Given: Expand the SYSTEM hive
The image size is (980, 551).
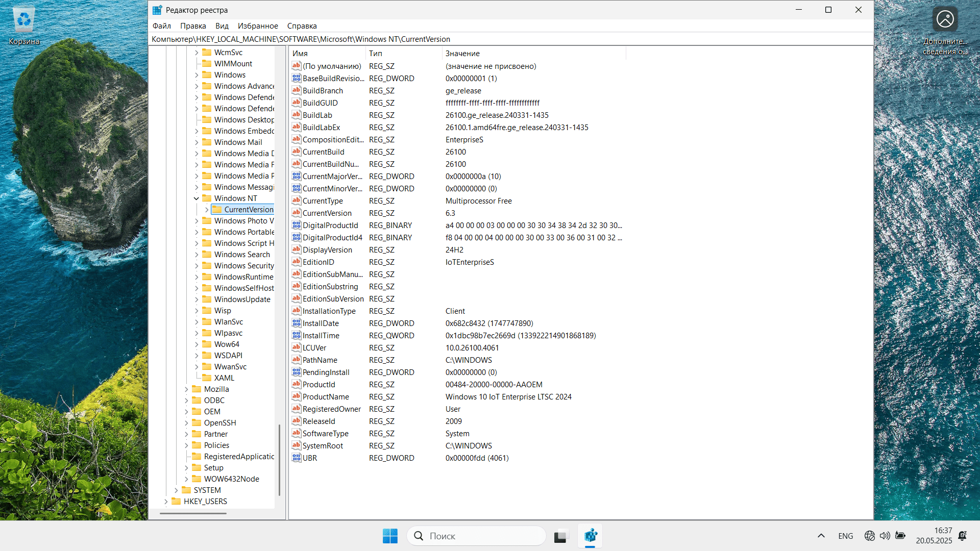Looking at the screenshot, I should click(x=176, y=490).
